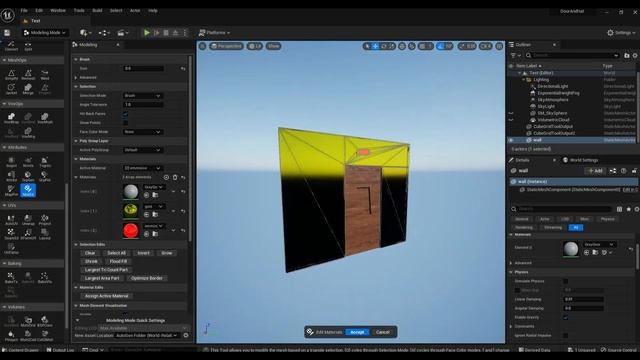Open Active PolyGroup dropdown
Image resolution: width=640 pixels, height=360 pixels.
coord(143,150)
